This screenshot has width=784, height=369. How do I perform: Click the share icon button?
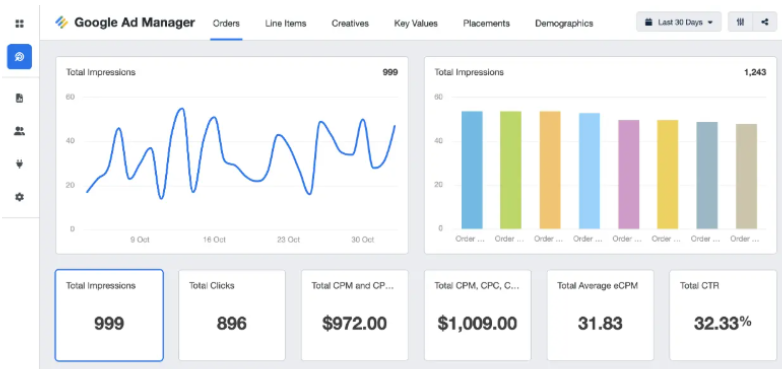click(764, 22)
